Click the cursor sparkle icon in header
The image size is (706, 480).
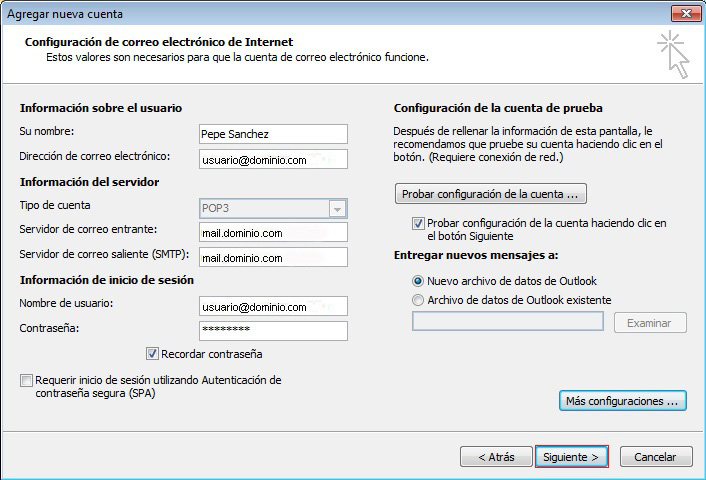[x=673, y=54]
